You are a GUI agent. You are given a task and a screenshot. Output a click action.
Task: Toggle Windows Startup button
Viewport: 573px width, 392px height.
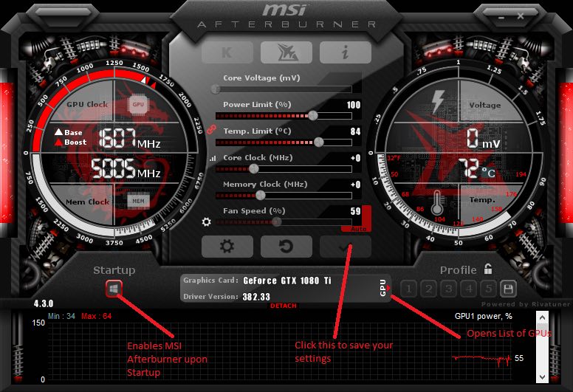click(x=114, y=289)
